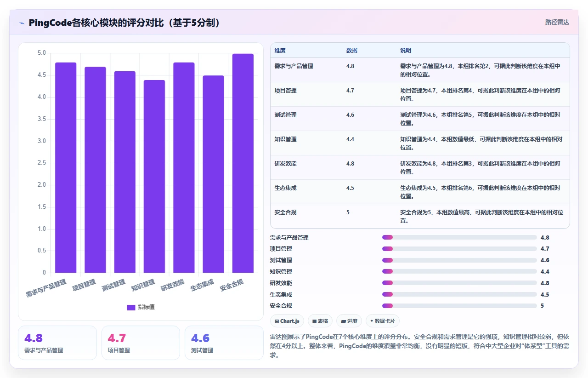The image size is (588, 378).
Task: Click the 安全合规 label on the x-axis
Action: tap(232, 285)
